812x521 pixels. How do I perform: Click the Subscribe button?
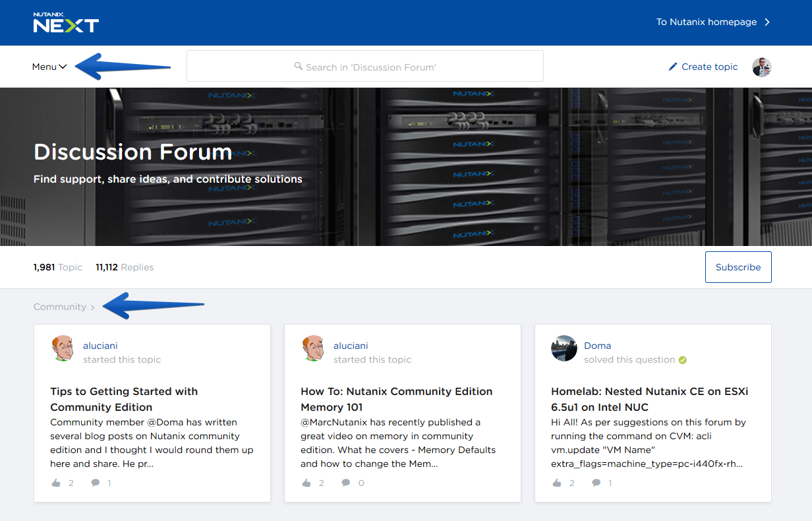pyautogui.click(x=738, y=267)
